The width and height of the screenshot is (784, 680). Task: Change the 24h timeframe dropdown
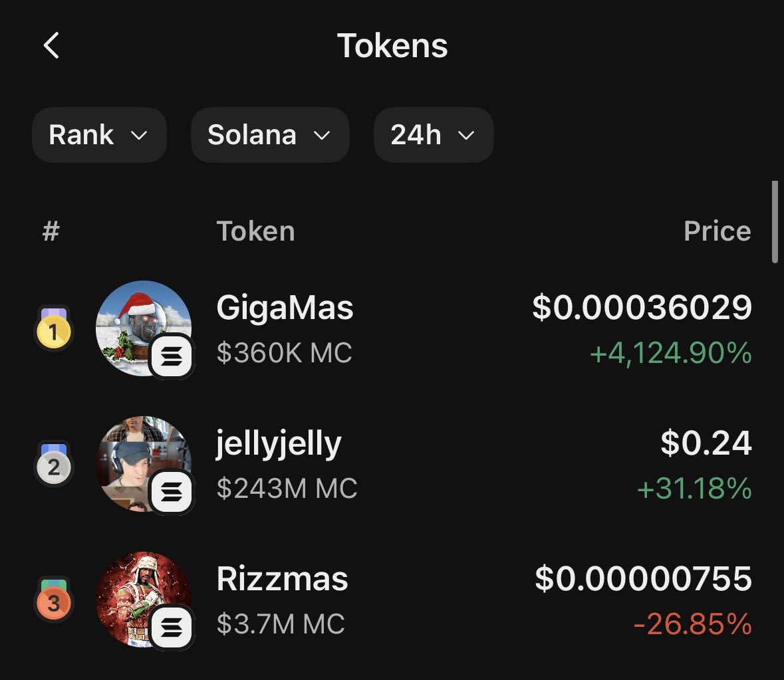pos(433,135)
